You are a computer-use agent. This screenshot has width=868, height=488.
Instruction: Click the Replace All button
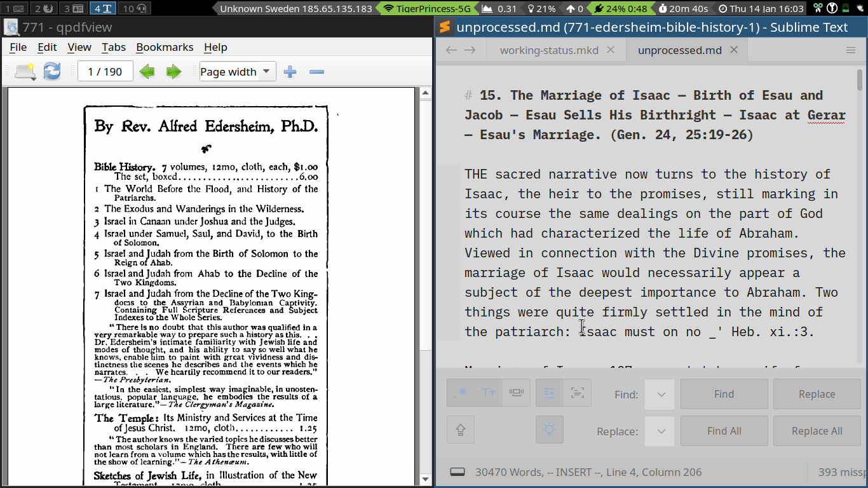[x=817, y=431]
